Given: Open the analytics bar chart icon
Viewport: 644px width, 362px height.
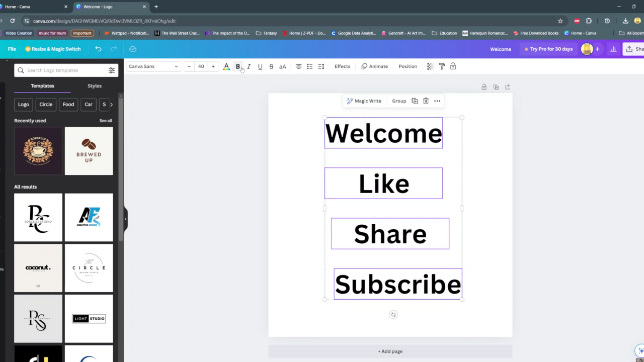Looking at the screenshot, I should 613,49.
